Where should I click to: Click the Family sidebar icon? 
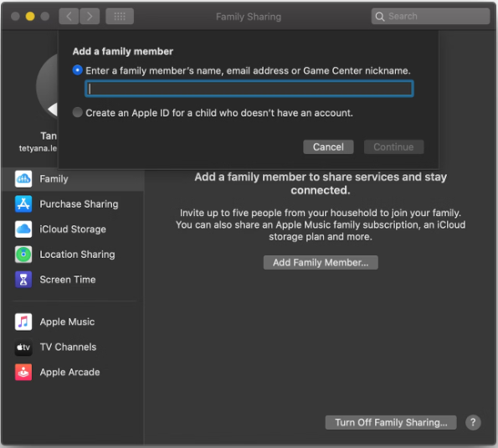[23, 179]
